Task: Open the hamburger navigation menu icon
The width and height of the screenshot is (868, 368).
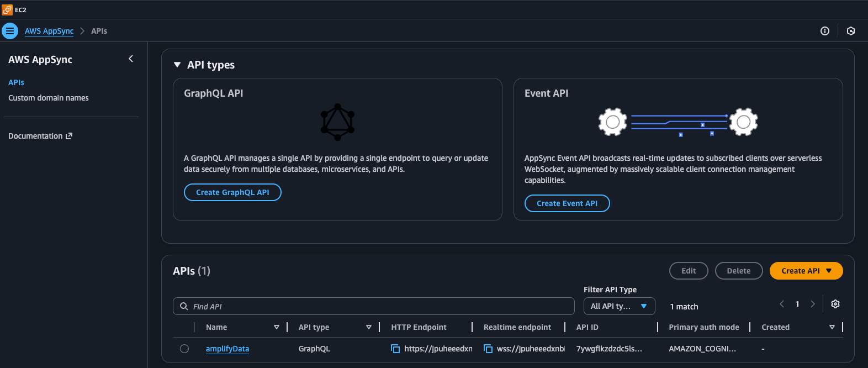Action: [x=10, y=31]
